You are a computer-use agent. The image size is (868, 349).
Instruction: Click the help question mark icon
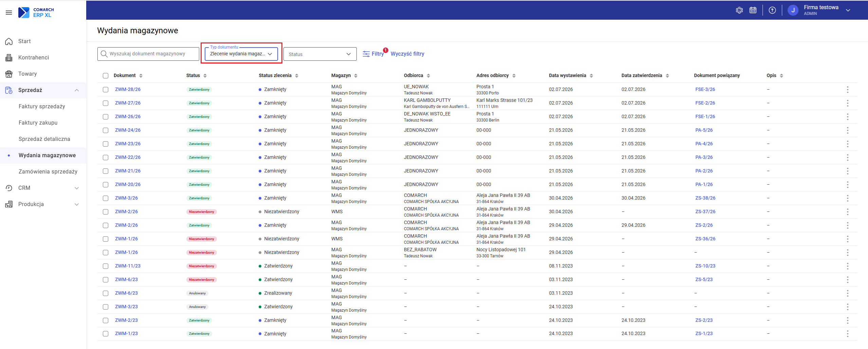(x=772, y=10)
